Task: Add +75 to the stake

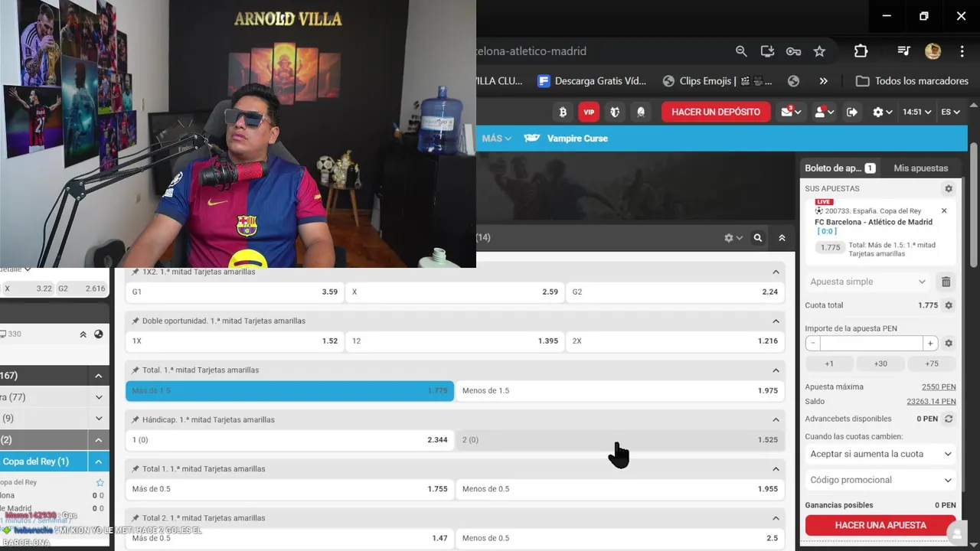Action: pyautogui.click(x=932, y=364)
